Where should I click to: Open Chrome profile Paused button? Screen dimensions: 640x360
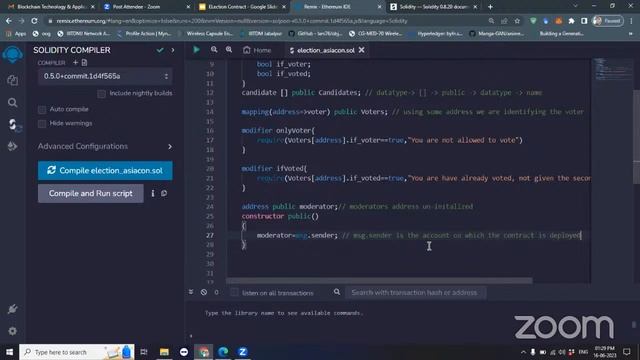tap(608, 21)
